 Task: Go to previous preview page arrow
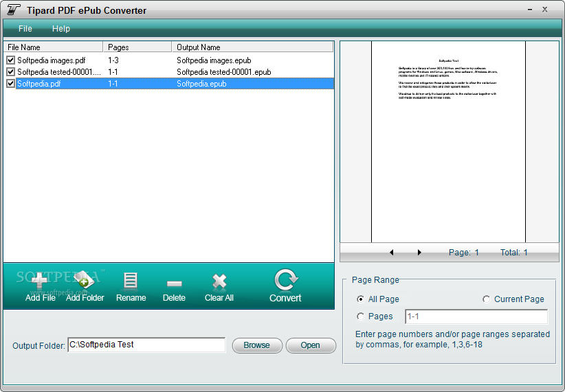pyautogui.click(x=392, y=253)
